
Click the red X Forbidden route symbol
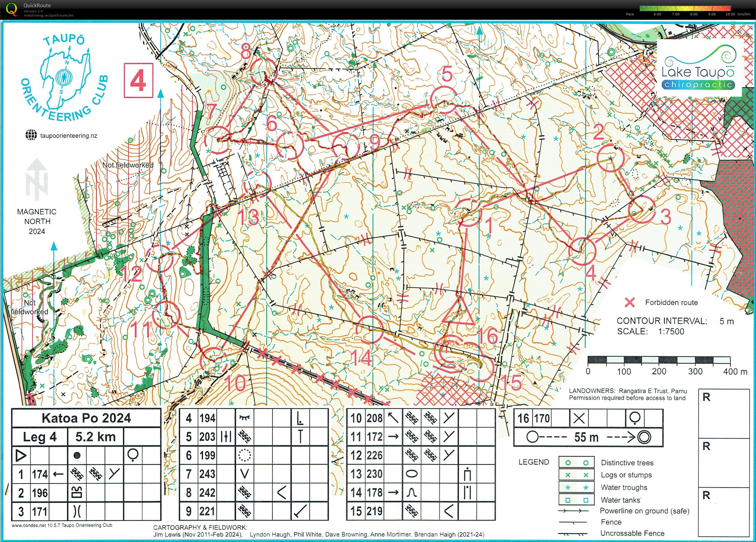coord(630,302)
